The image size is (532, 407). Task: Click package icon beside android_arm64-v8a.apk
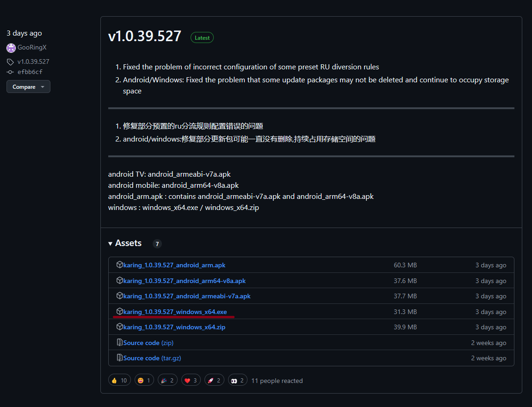coord(120,281)
